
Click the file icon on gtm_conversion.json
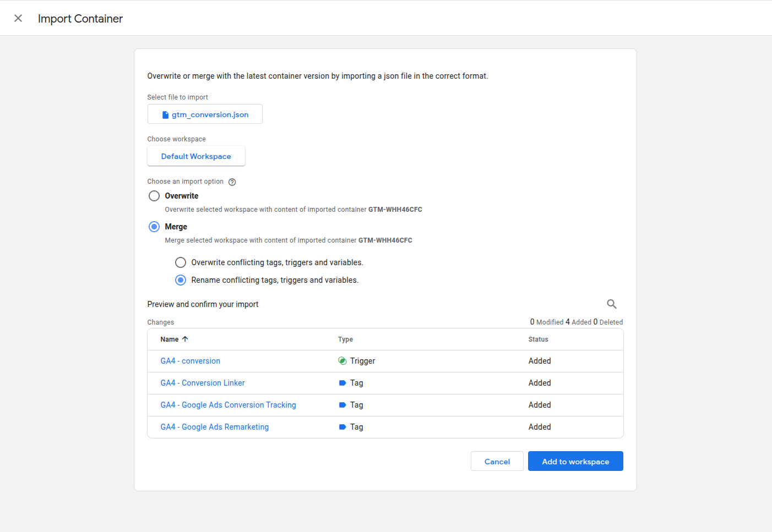click(x=165, y=114)
